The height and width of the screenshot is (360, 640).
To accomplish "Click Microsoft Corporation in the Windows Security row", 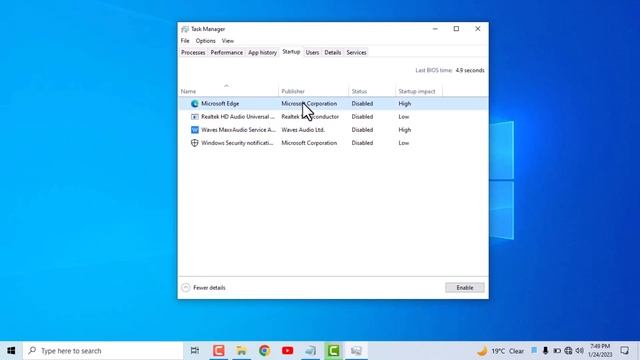I will [309, 143].
